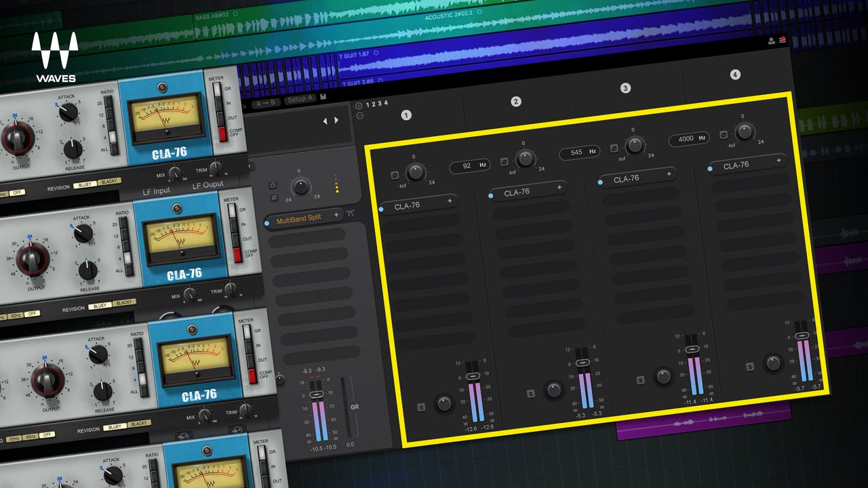
Task: Click the band 1 output level slider
Action: [x=473, y=376]
